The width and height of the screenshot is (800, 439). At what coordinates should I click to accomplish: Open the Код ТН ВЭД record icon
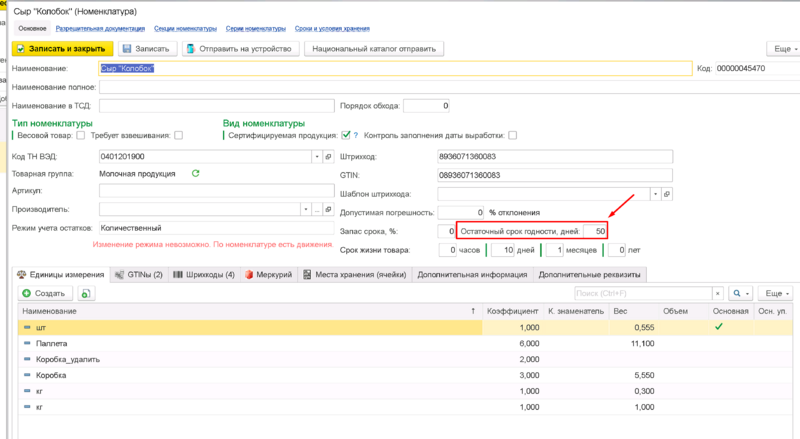(x=329, y=157)
